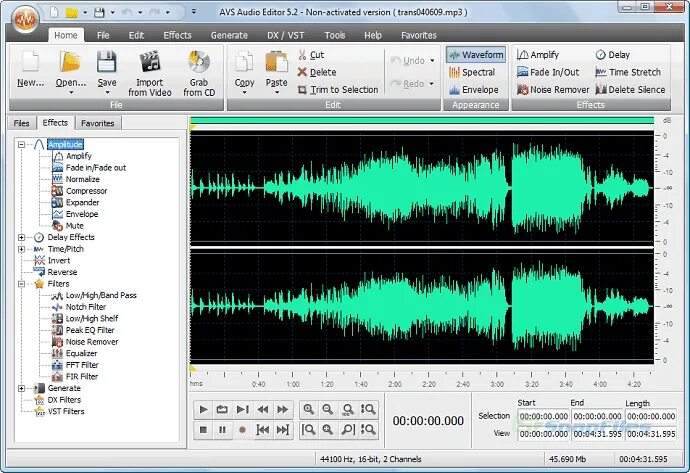
Task: Open the Save button dropdown arrow
Action: (107, 93)
